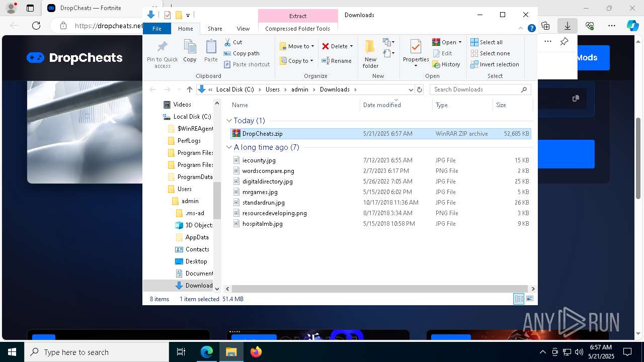Click Select none in ribbon
This screenshot has width=644, height=362.
[490, 53]
